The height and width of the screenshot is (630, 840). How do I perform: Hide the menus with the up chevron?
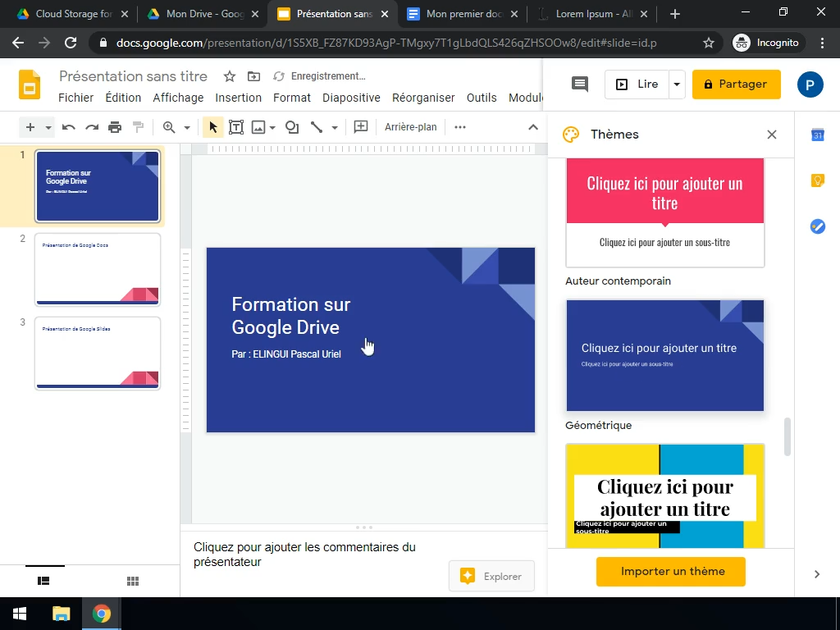coord(533,127)
